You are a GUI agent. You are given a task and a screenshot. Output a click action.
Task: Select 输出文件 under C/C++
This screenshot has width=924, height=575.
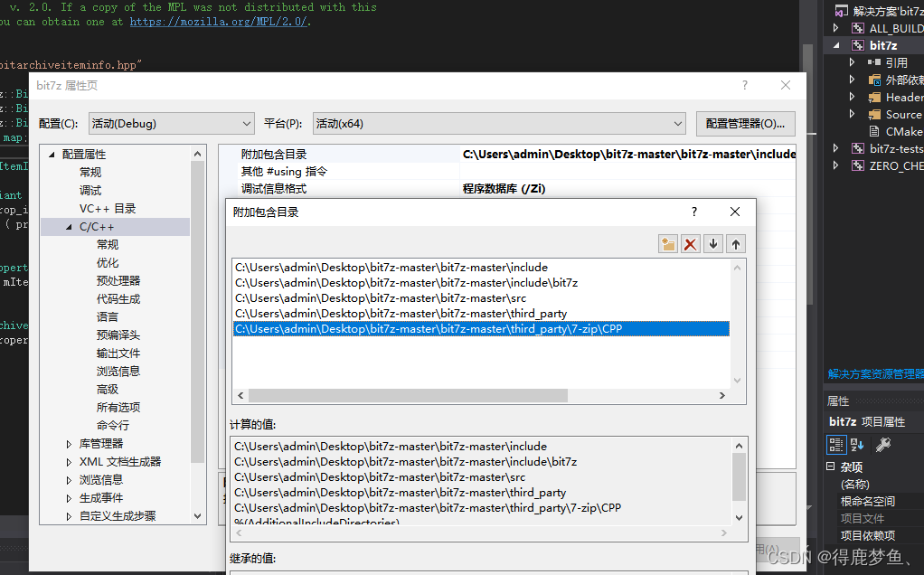point(118,353)
